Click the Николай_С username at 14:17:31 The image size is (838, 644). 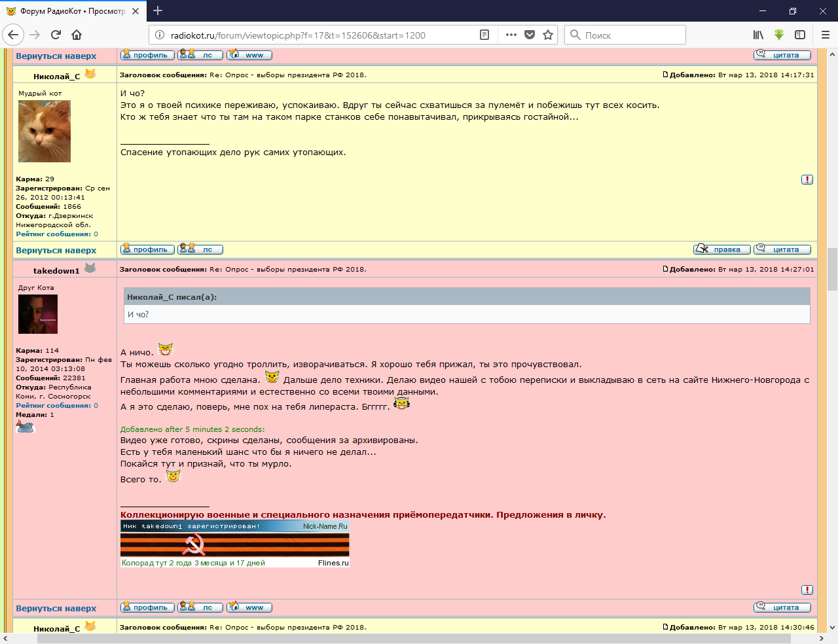pyautogui.click(x=56, y=76)
